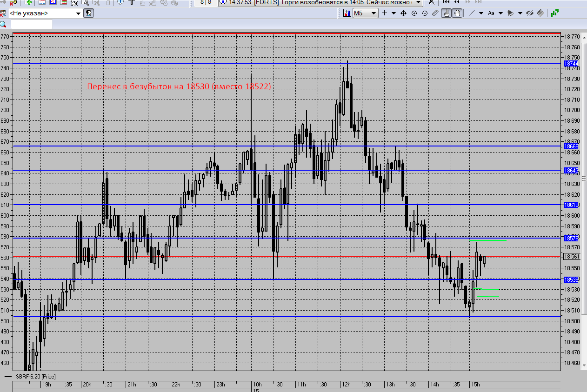The image size is (587, 392).
Task: Toggle the open-hand pan mode
Action: pos(457,13)
